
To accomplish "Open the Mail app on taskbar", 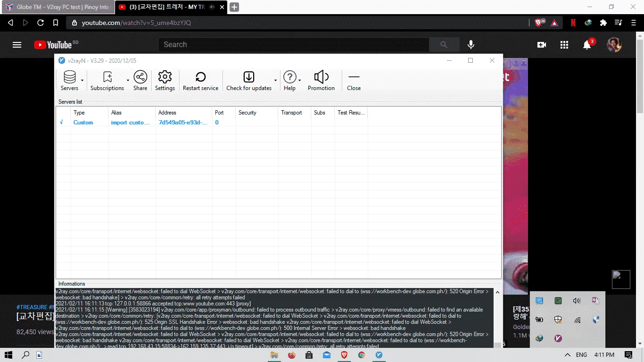I will point(327,355).
